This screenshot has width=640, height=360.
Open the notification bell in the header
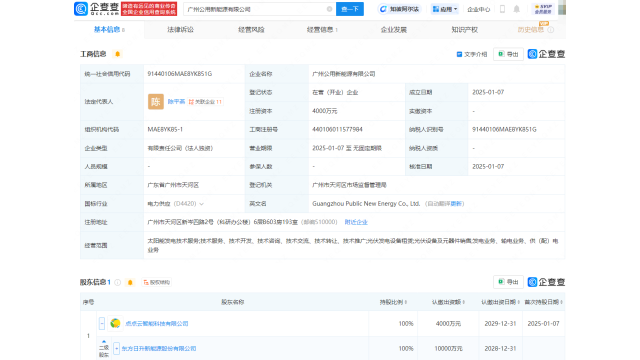[516, 9]
